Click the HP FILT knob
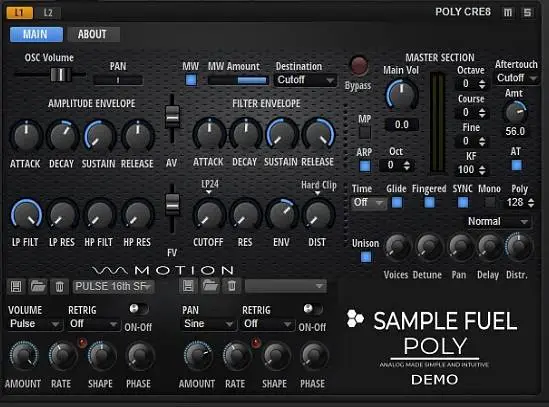This screenshot has height=407, width=549. coord(100,214)
